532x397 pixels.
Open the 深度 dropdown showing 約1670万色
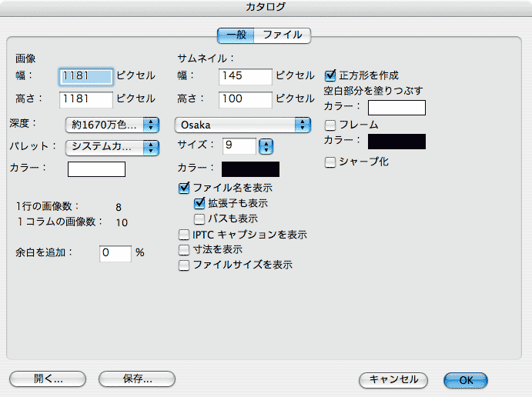tap(112, 125)
